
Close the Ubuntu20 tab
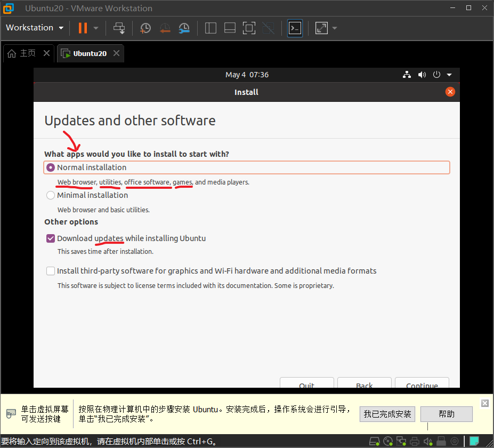click(116, 53)
